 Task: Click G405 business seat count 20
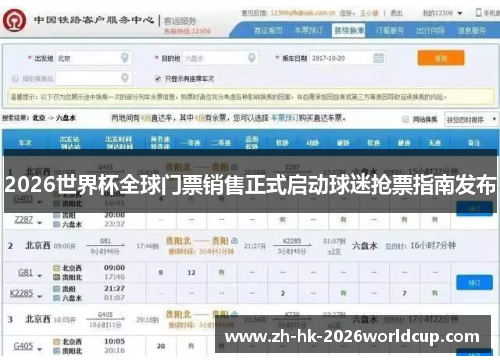161,346
